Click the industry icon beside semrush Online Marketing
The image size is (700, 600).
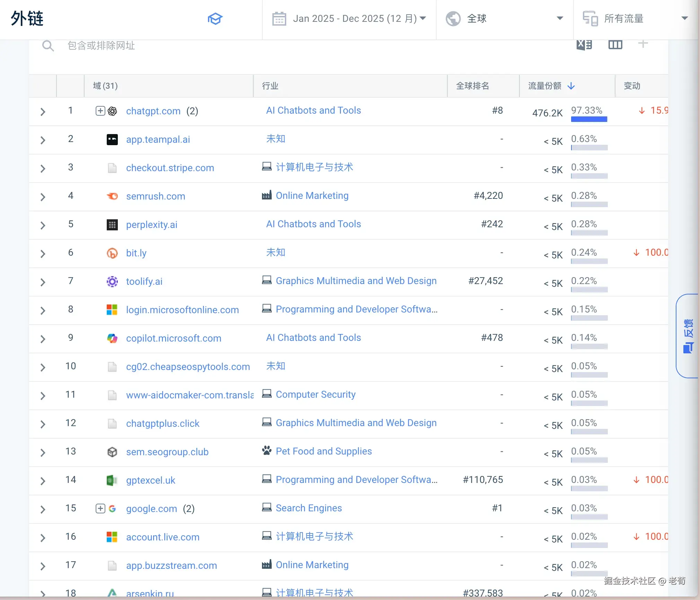tap(267, 195)
